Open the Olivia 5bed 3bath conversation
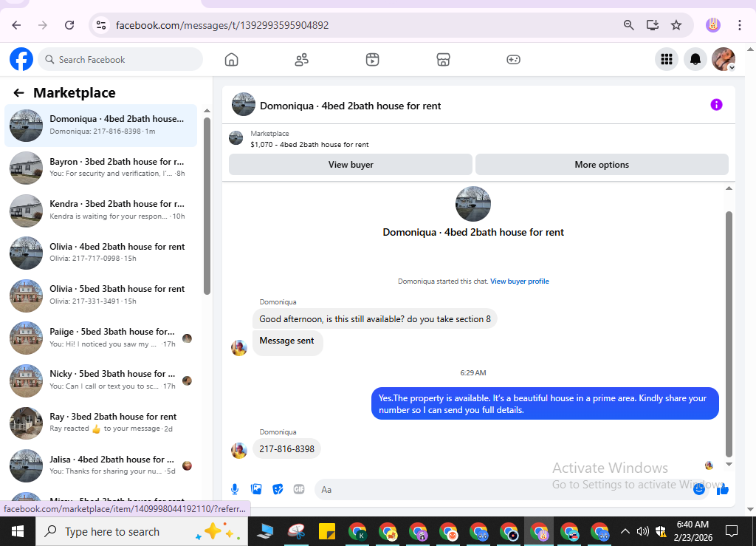The image size is (756, 546). (100, 295)
